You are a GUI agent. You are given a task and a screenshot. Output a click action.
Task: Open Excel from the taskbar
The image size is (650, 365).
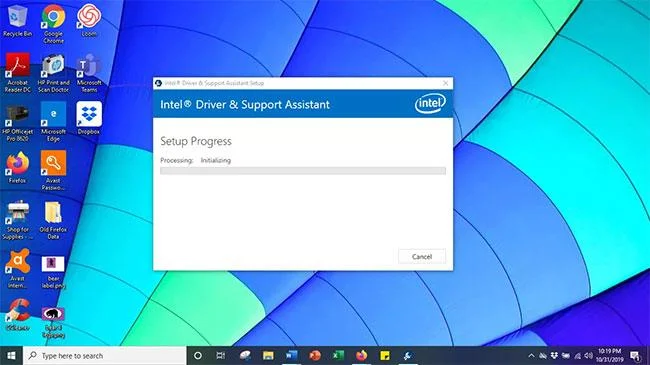338,355
